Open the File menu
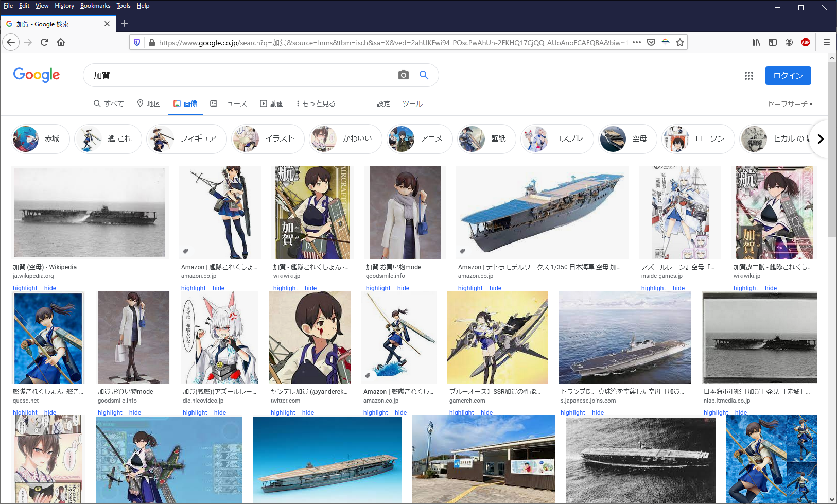The height and width of the screenshot is (504, 837). (x=8, y=6)
